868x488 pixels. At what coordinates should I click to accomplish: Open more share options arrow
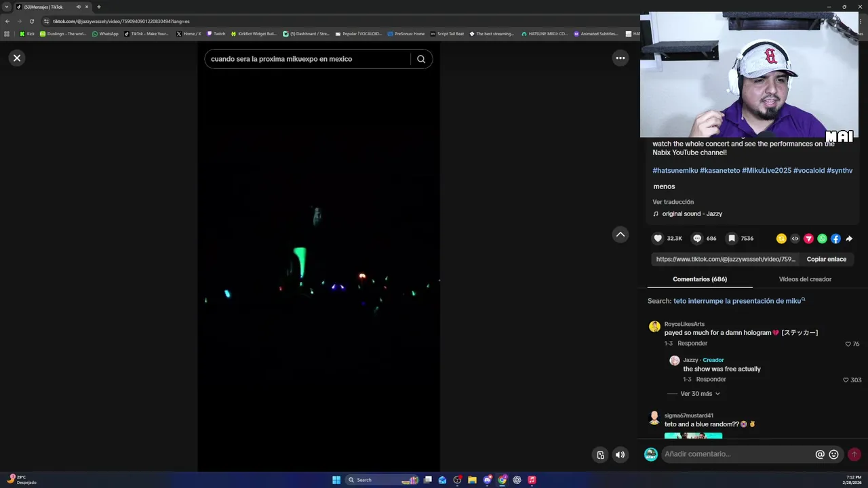849,239
